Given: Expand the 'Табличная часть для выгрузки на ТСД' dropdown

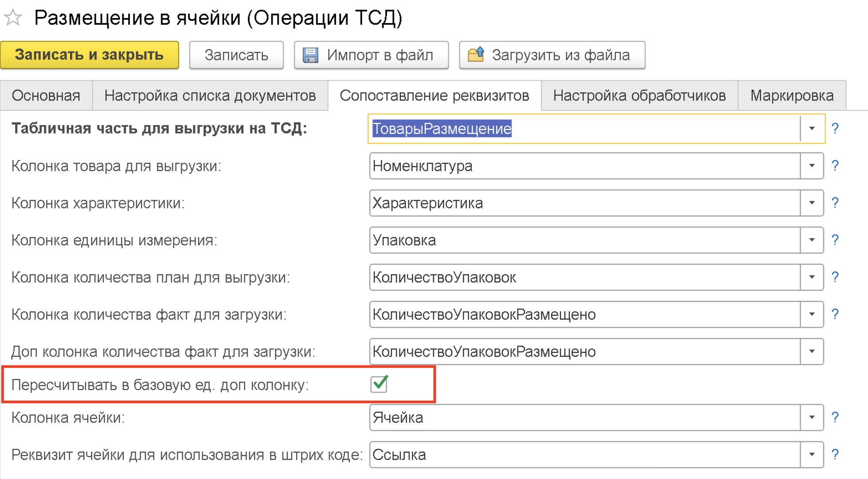Looking at the screenshot, I should click(812, 129).
